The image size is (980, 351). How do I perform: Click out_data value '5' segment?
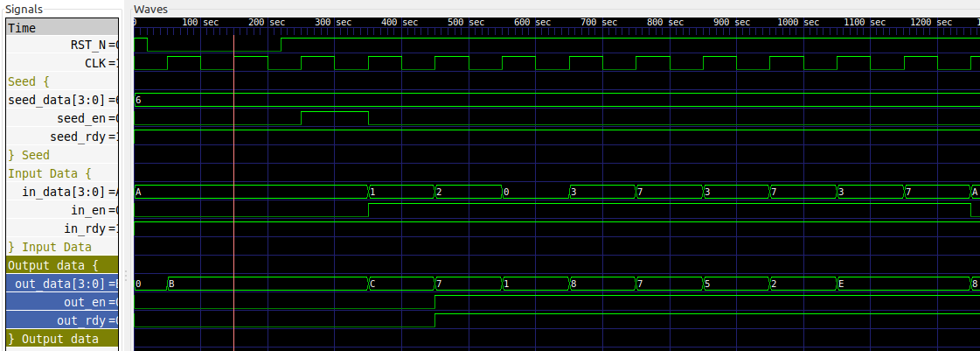coord(735,284)
